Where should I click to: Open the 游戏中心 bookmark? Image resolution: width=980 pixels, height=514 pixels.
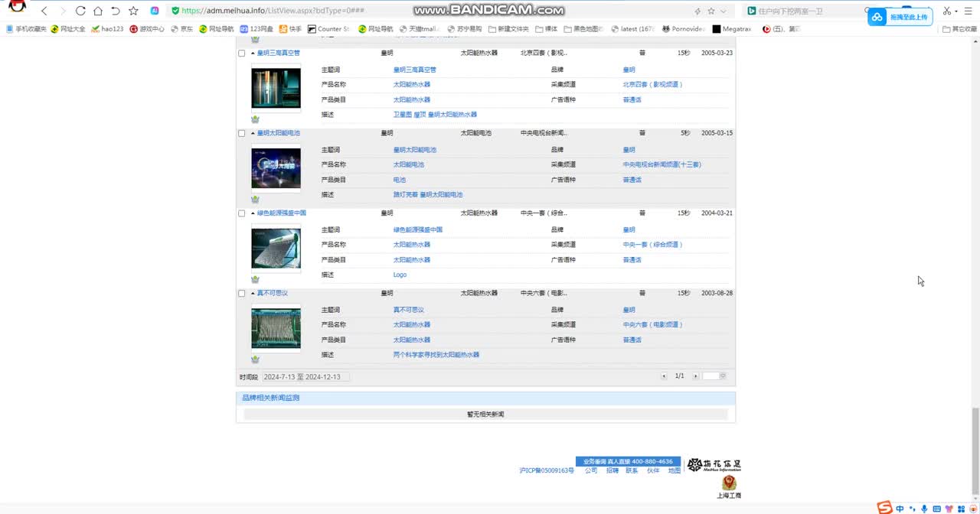[147, 29]
